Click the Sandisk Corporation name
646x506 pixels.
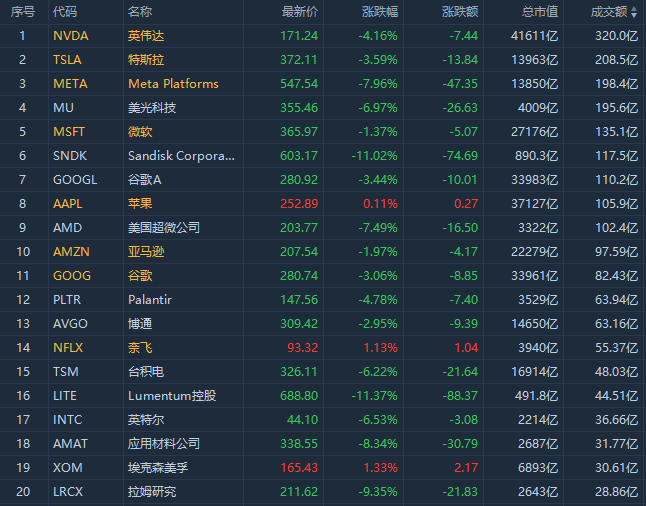point(181,155)
